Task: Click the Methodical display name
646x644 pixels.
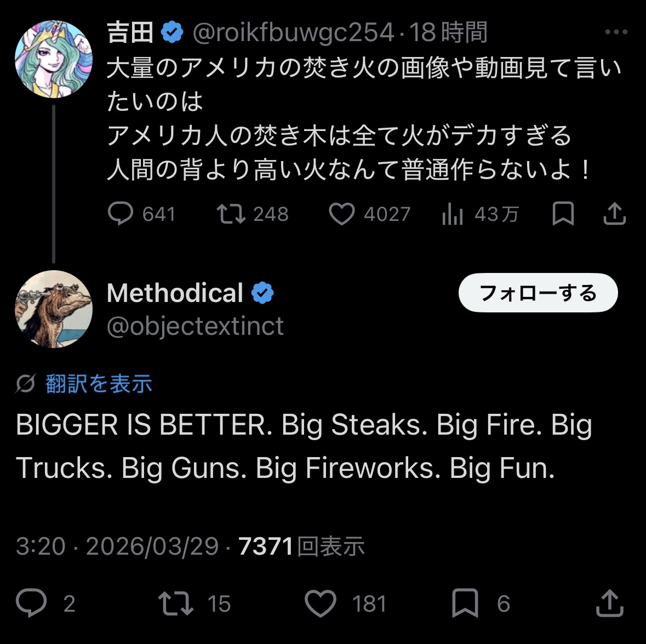Action: (175, 293)
